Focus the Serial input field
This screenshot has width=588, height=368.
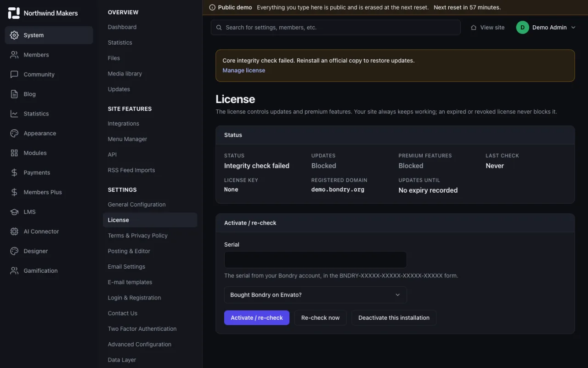click(316, 260)
